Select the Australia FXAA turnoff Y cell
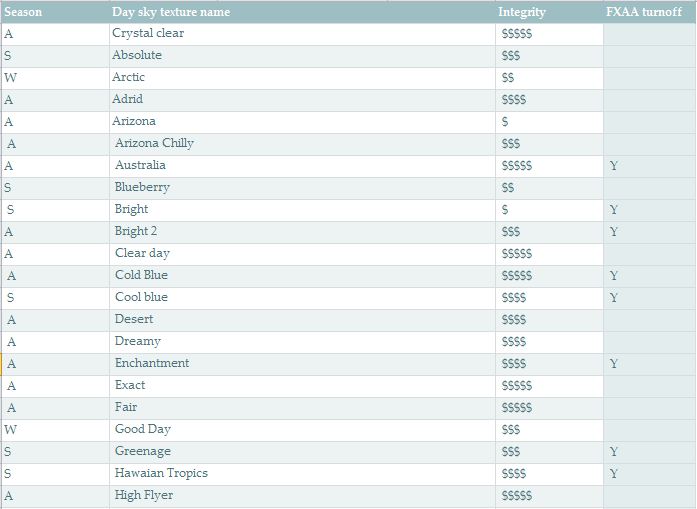 pos(650,166)
